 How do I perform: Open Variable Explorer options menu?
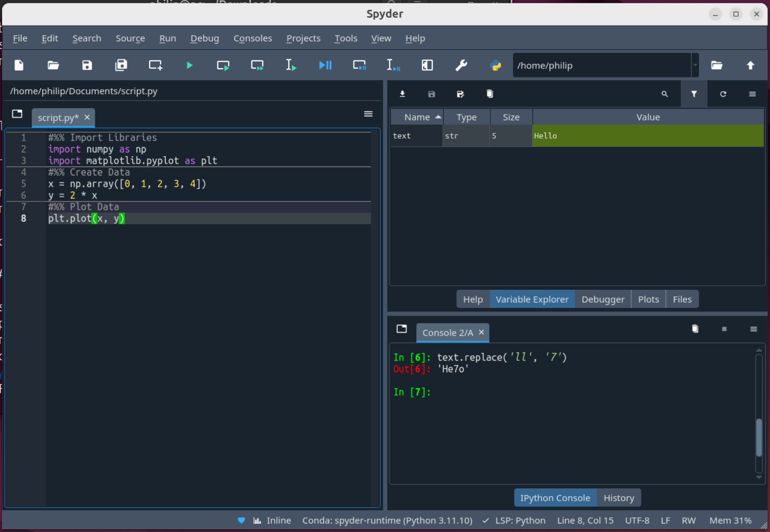tap(752, 94)
